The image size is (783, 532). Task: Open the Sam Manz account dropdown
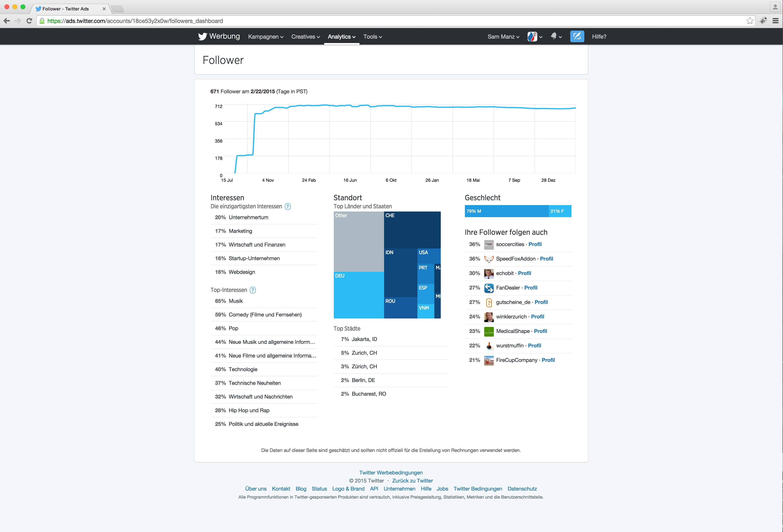[503, 37]
